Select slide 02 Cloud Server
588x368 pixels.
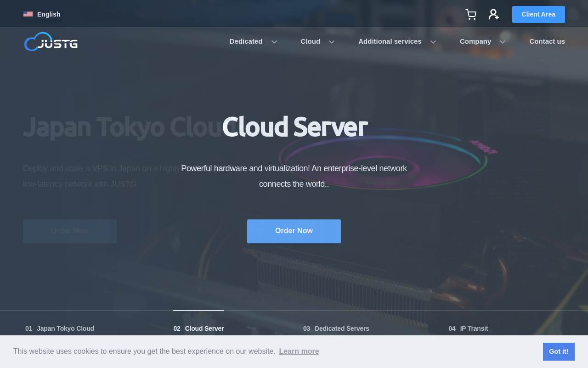pyautogui.click(x=198, y=328)
